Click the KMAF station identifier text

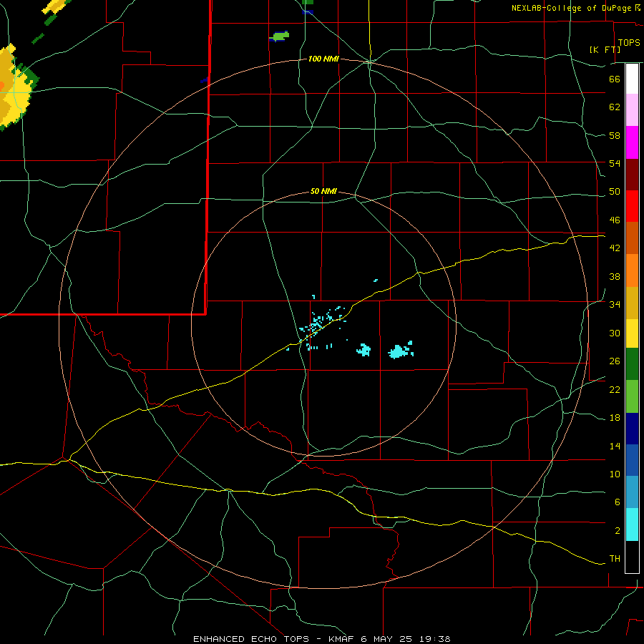click(341, 639)
